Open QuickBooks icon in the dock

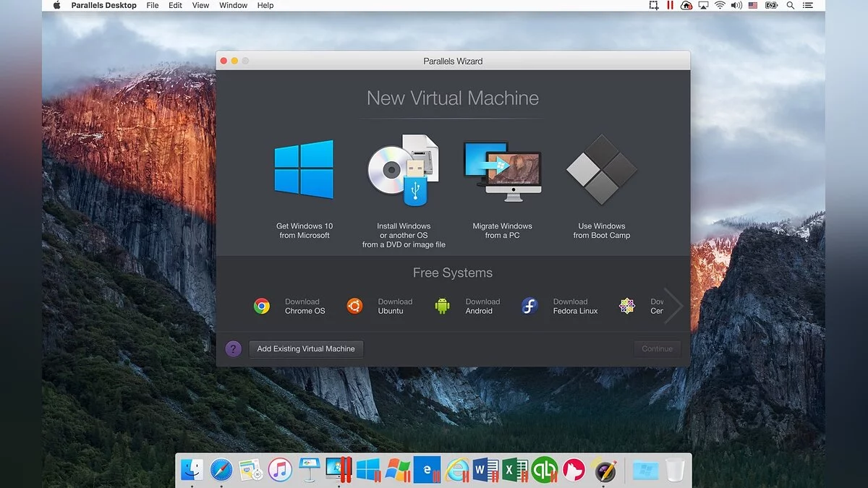click(x=544, y=471)
